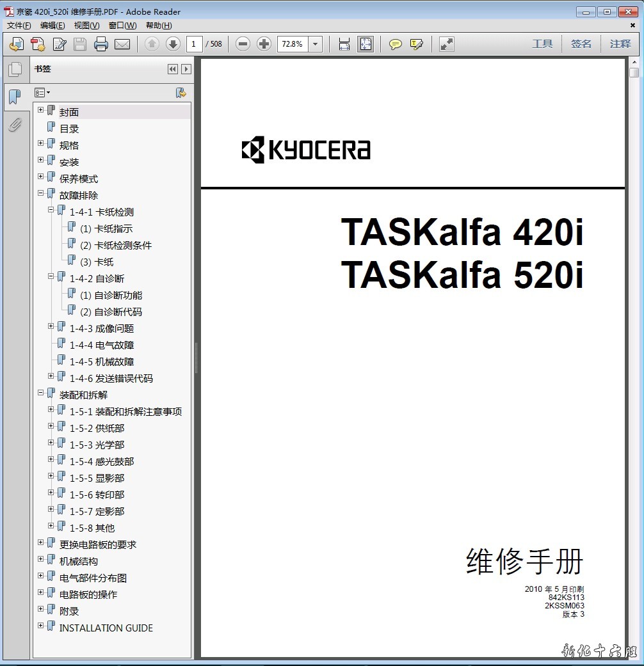Image resolution: width=644 pixels, height=666 pixels.
Task: Open the page thumbnails panel
Action: point(15,69)
